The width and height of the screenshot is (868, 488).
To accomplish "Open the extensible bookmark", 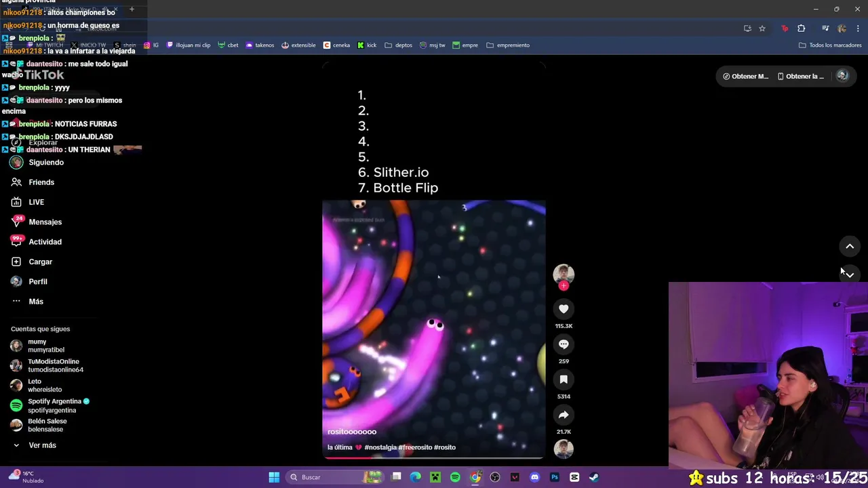I will point(298,45).
